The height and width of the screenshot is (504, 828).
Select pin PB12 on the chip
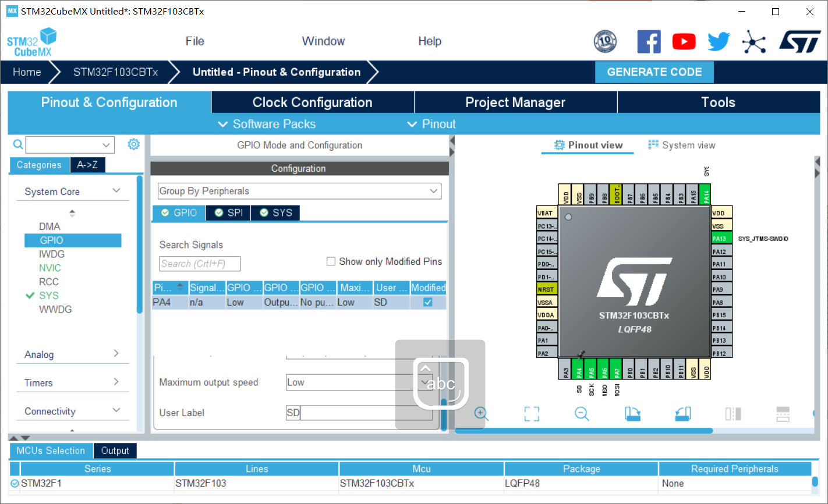pos(721,353)
